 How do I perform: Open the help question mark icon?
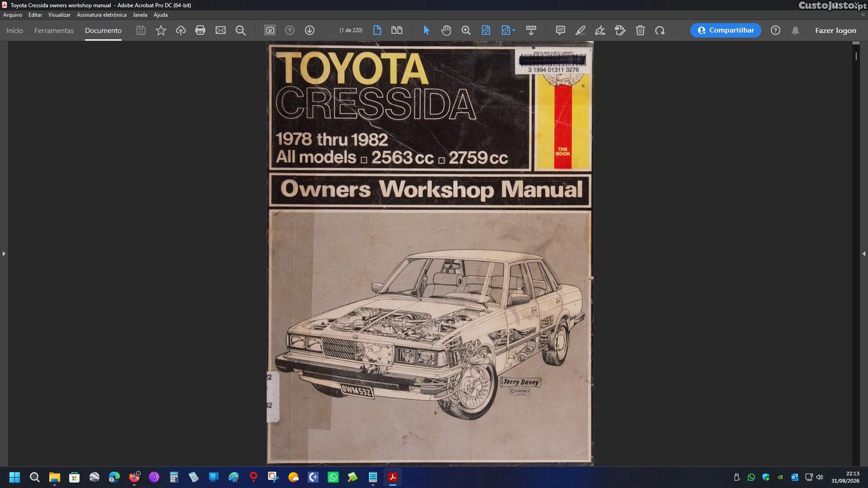click(x=775, y=30)
